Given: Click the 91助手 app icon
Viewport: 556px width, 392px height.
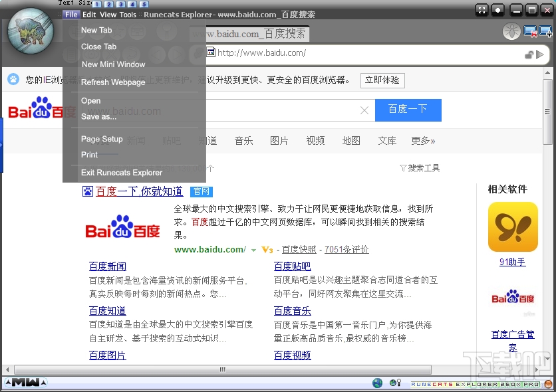Looking at the screenshot, I should click(513, 227).
